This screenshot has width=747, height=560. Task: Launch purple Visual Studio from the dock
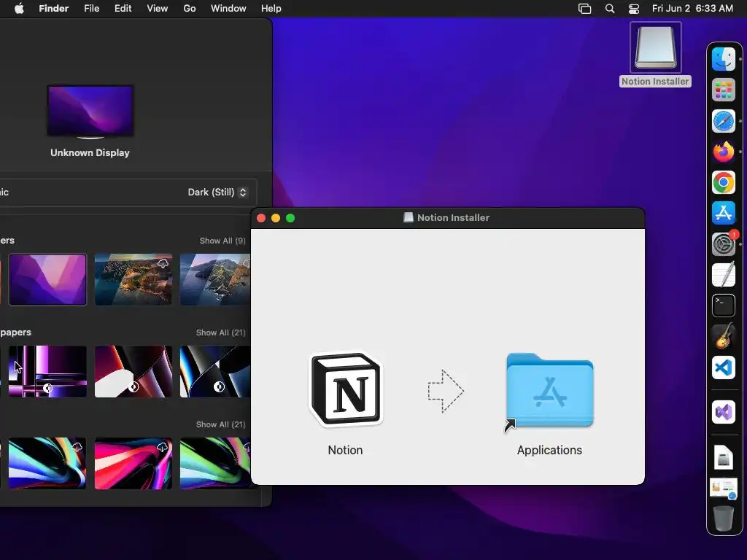coord(723,412)
